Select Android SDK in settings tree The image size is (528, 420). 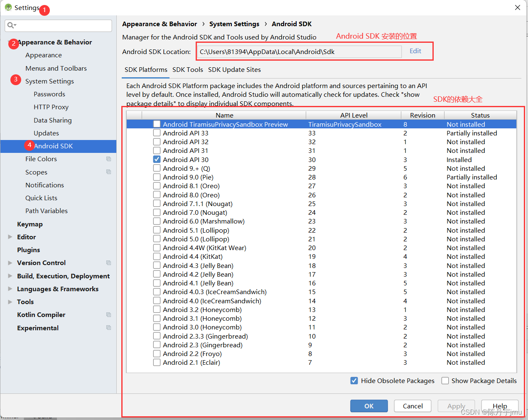(x=58, y=146)
